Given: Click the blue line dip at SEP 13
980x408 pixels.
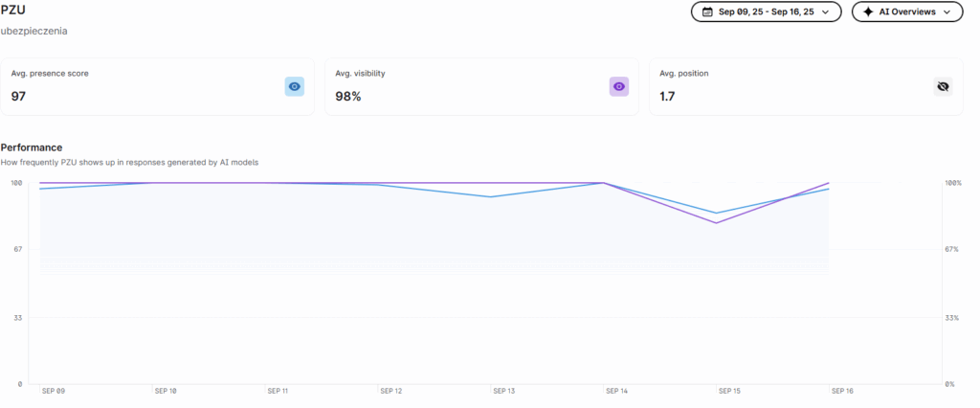Looking at the screenshot, I should tap(491, 197).
